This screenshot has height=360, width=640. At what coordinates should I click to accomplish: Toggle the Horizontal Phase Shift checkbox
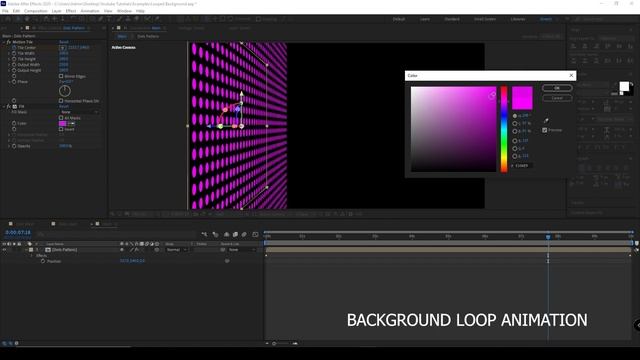coord(61,100)
